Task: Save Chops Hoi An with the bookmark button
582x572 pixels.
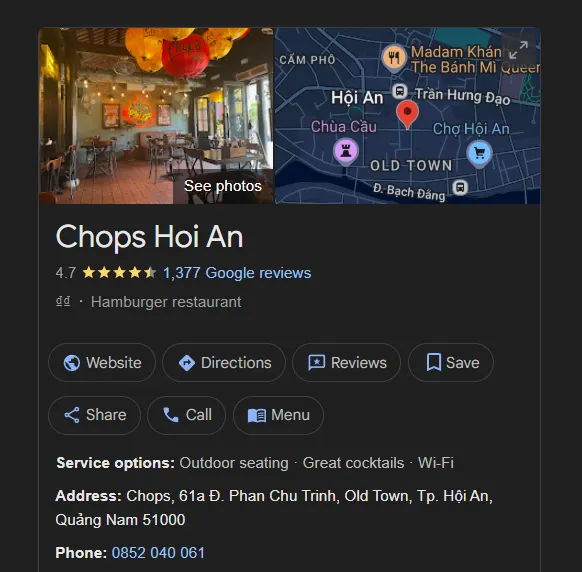Action: click(451, 363)
